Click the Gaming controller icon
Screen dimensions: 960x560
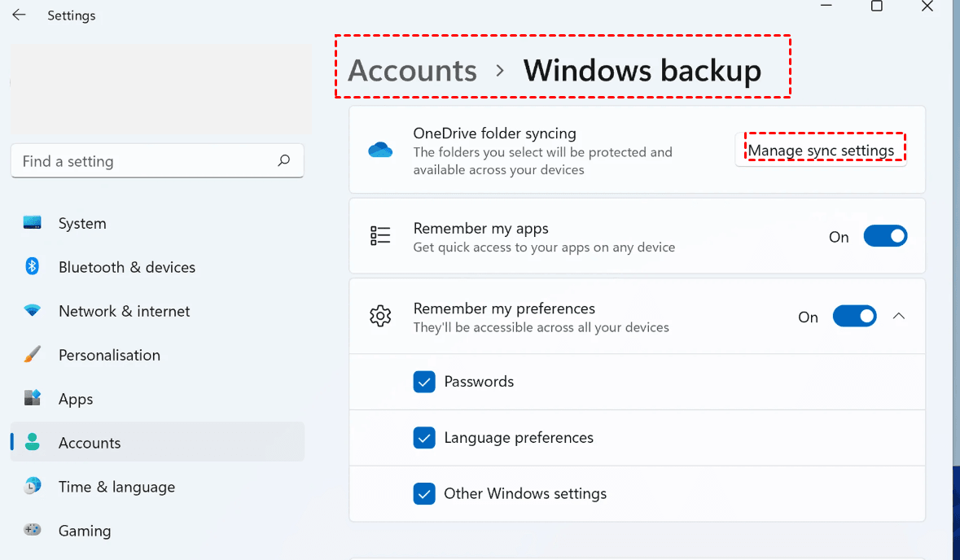pos(33,530)
